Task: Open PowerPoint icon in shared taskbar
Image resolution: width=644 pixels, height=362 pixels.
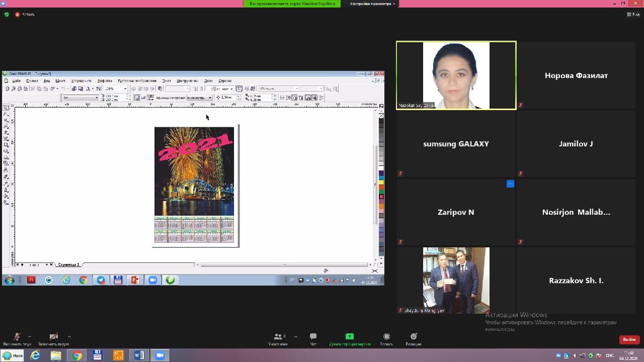Action: (x=135, y=280)
